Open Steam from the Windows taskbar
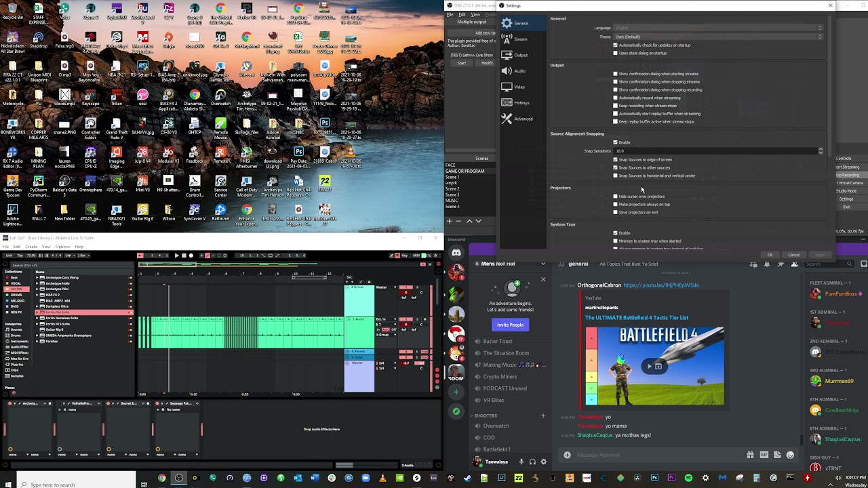 tap(467, 478)
